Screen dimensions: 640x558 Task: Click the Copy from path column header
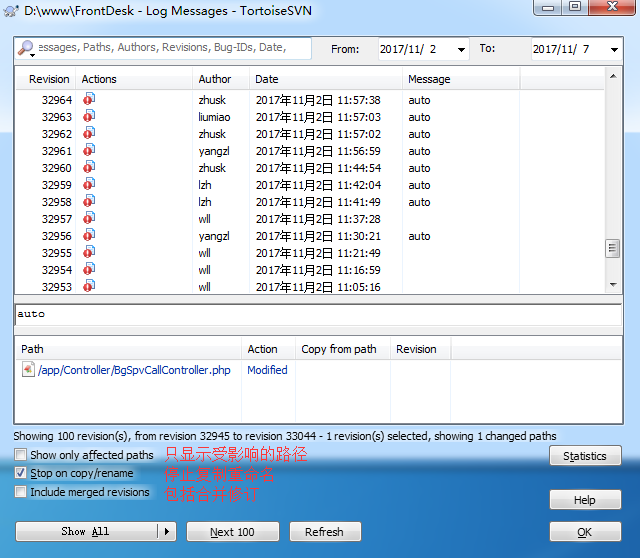click(343, 349)
